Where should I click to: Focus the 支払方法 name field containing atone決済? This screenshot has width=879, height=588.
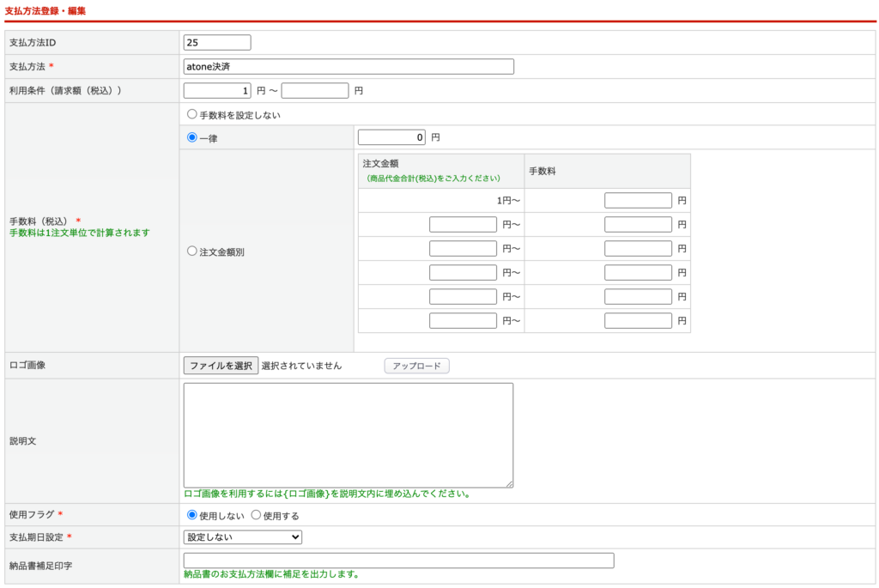coord(349,66)
